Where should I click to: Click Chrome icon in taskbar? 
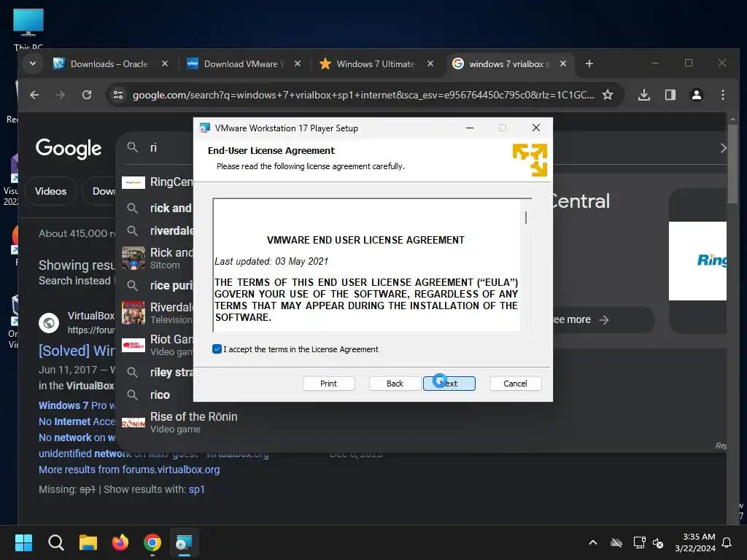152,542
